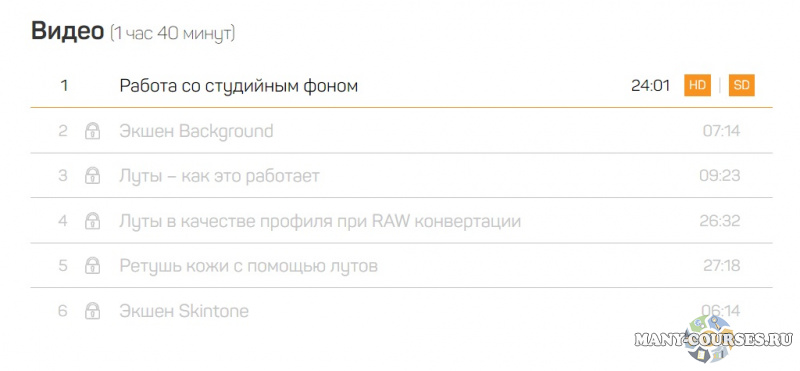Open lesson Экшен Skintone
The width and height of the screenshot is (800, 371).
tap(184, 311)
